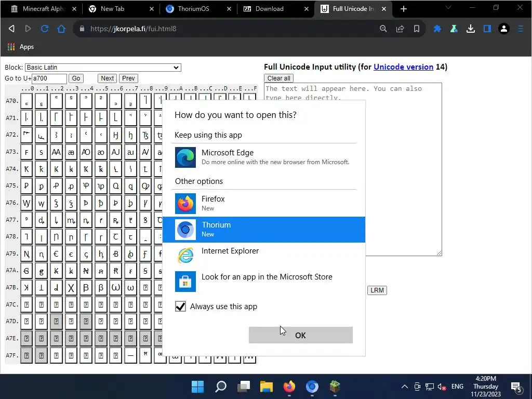Viewport: 532px width, 399px height.
Task: Insert the LRM mark button
Action: click(x=377, y=290)
